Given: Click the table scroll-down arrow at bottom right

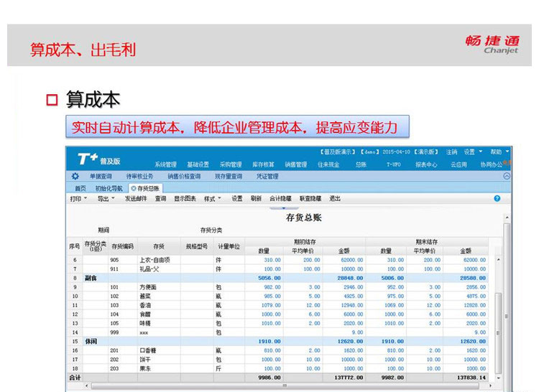Looking at the screenshot, I should click(498, 378).
